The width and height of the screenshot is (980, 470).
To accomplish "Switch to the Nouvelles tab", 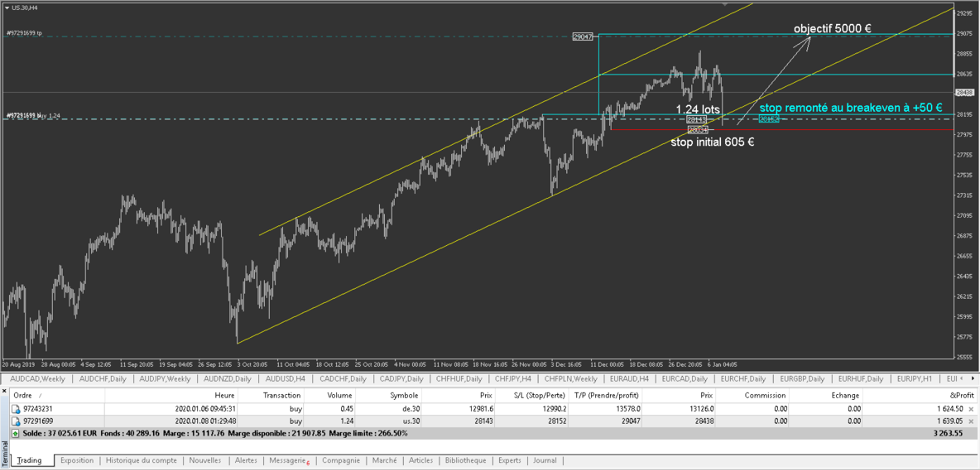I will click(205, 460).
